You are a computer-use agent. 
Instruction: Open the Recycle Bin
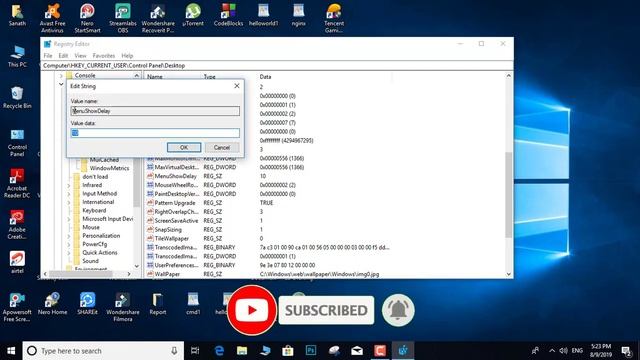click(17, 98)
